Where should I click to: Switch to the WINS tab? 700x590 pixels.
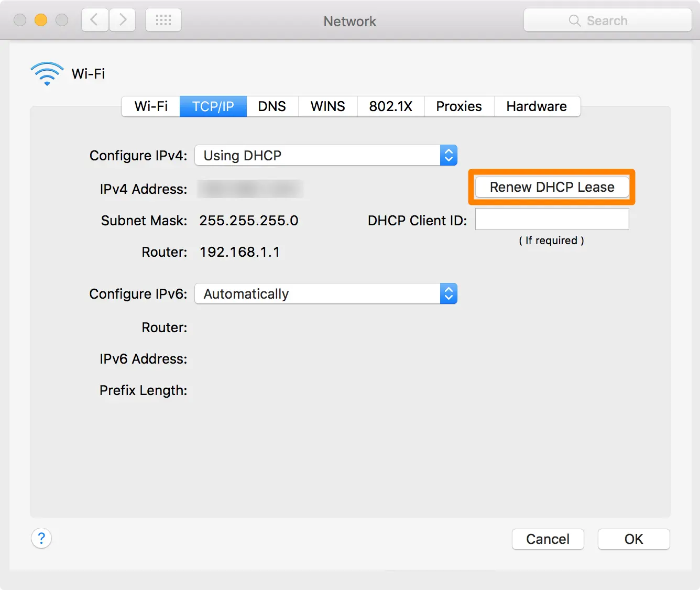328,106
